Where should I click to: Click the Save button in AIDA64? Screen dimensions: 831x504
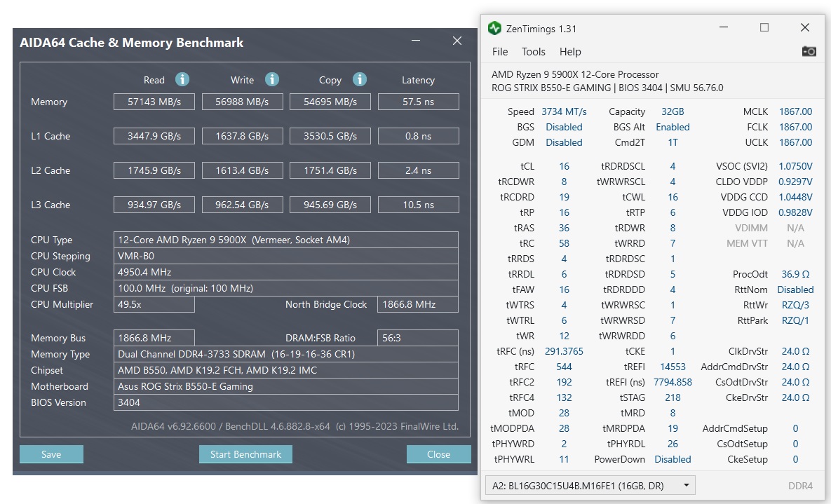pos(51,454)
